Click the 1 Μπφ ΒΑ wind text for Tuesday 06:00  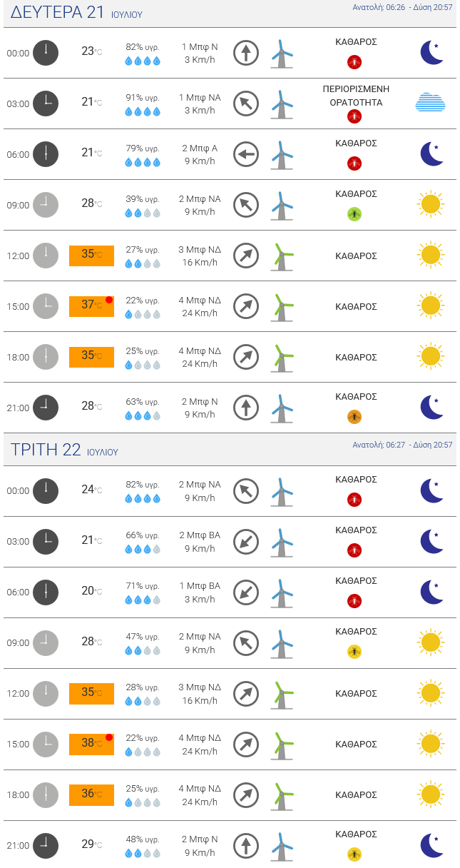200,586
